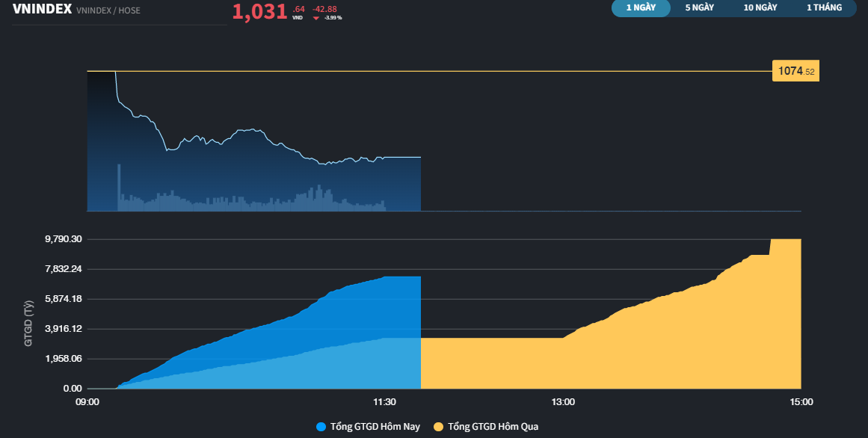
Task: Click the 11:30 time axis label
Action: (384, 402)
